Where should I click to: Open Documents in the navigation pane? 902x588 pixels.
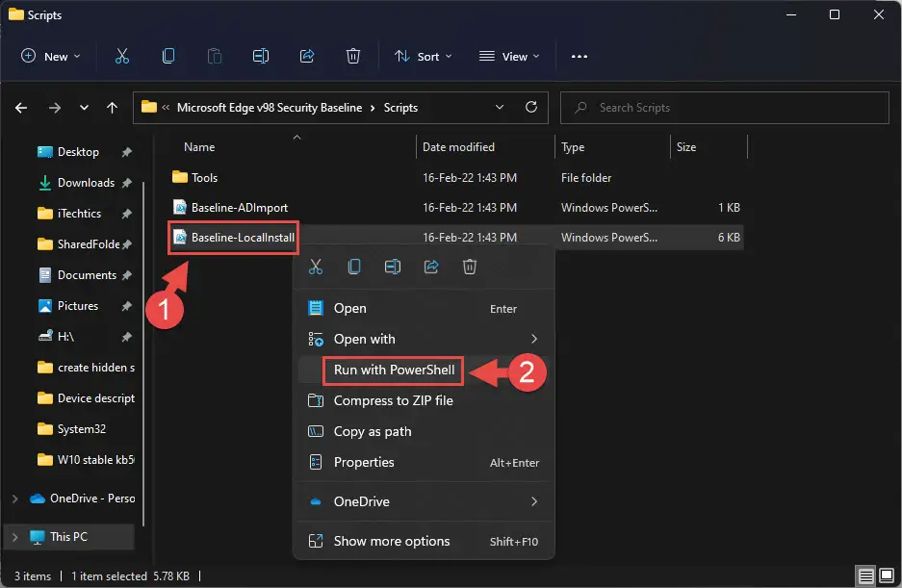[x=87, y=275]
